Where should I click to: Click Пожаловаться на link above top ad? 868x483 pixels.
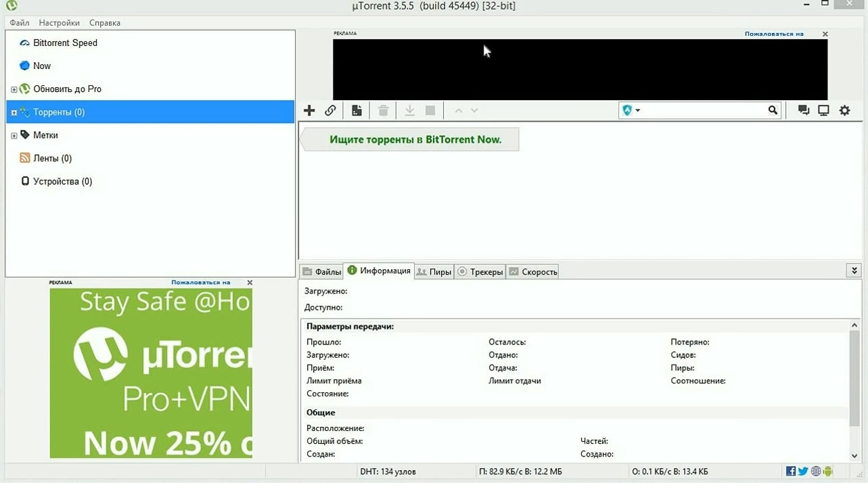click(774, 34)
